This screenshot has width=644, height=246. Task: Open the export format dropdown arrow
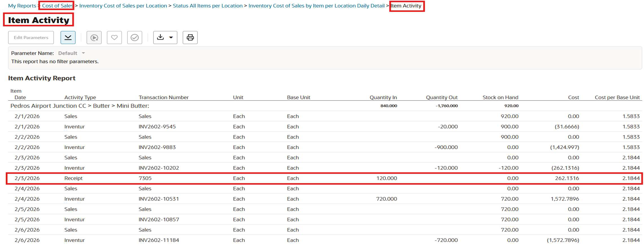click(171, 38)
